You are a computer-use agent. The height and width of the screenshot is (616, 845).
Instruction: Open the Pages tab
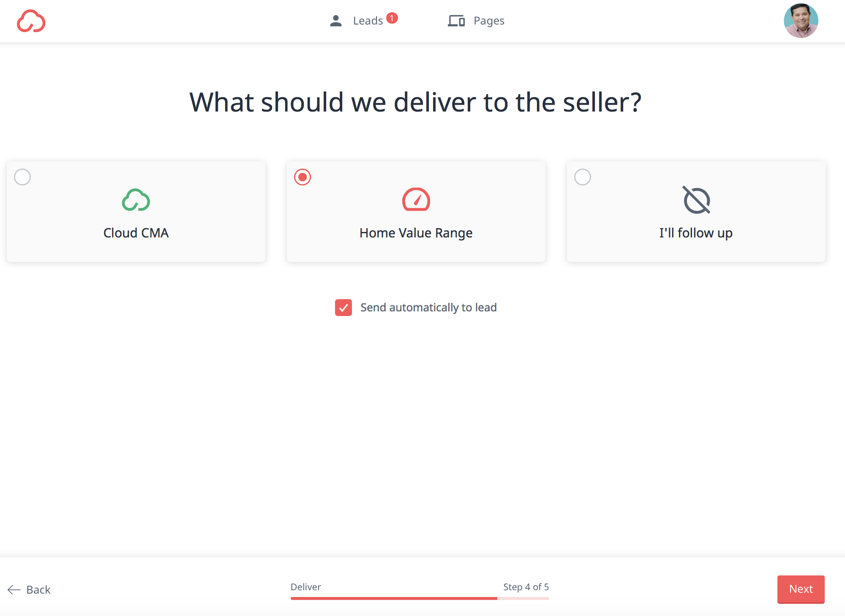coord(476,21)
